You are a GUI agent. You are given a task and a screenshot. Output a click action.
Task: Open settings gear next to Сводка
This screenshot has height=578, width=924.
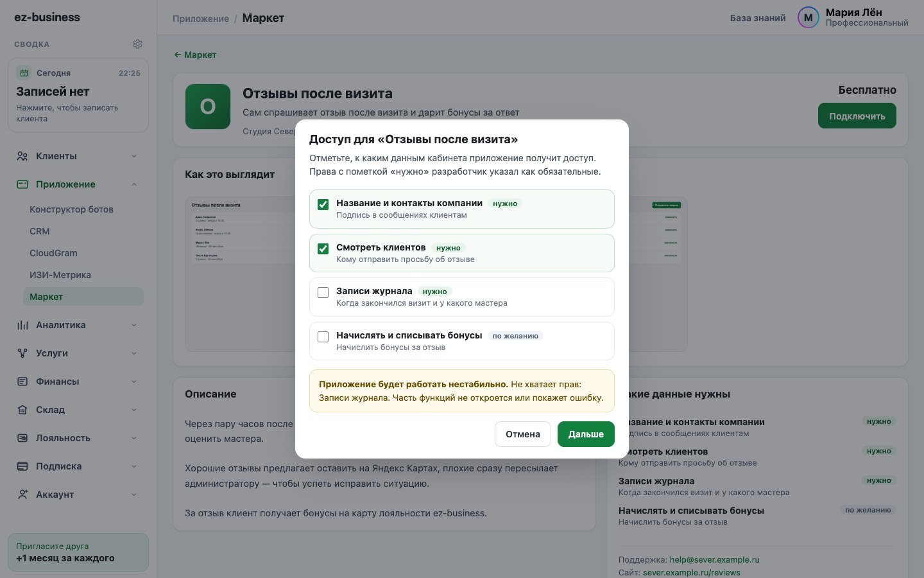[x=137, y=44]
